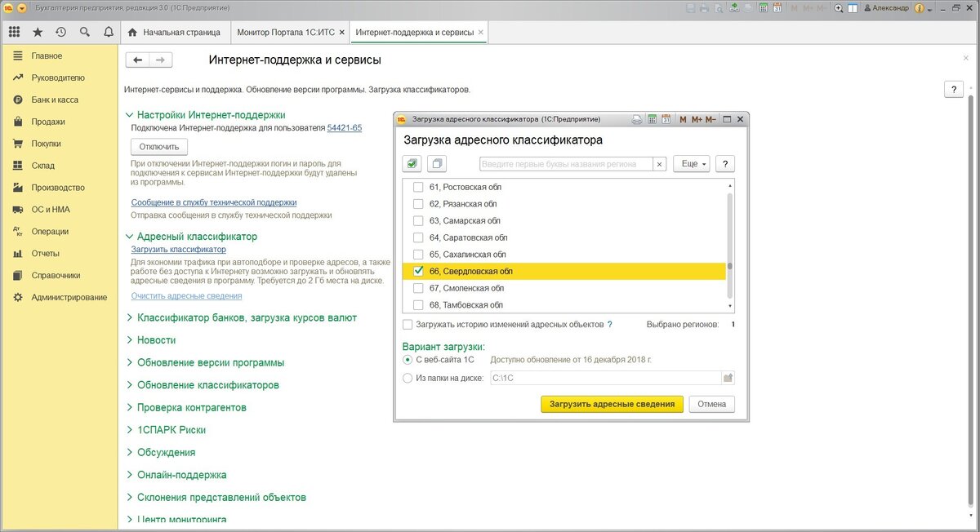This screenshot has width=980, height=532.
Task: Open the sections grid menu icon
Action: (x=14, y=33)
